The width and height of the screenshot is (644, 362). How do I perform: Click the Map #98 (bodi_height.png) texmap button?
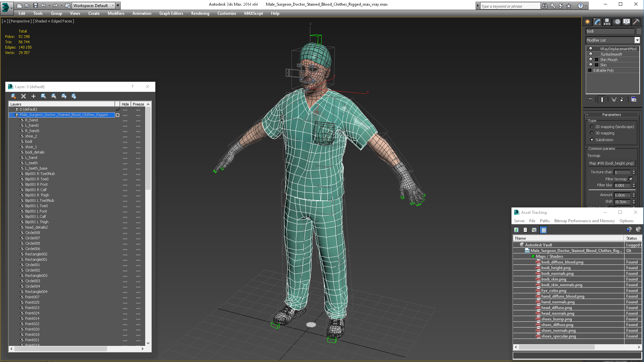pos(611,163)
